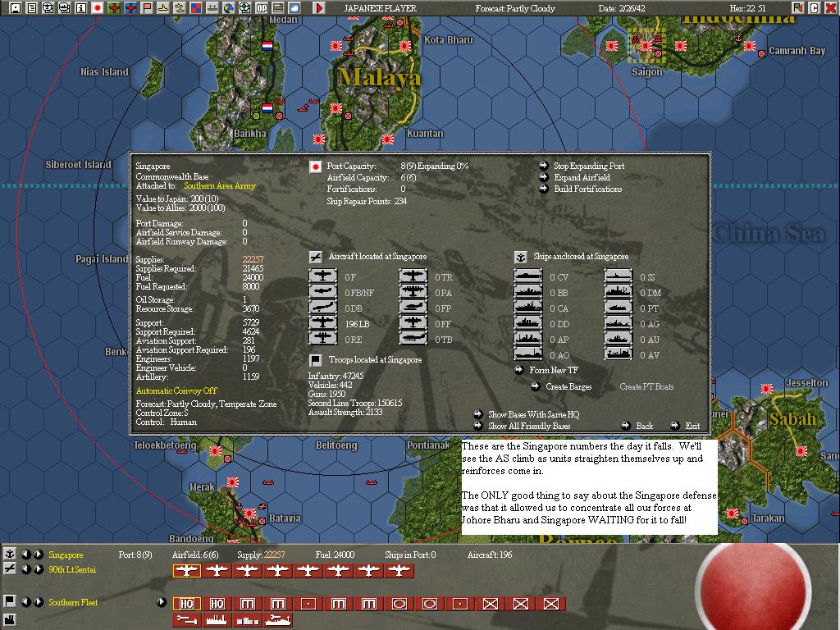This screenshot has width=840, height=630.
Task: Select the 196 LB bomber aircraft icon
Action: [323, 323]
